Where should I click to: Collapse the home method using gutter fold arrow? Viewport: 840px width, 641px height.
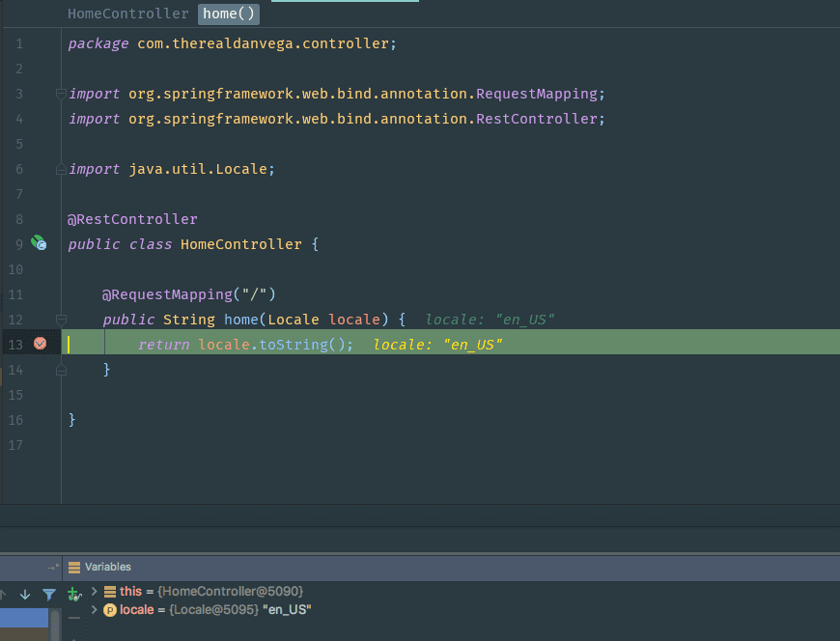tap(60, 319)
